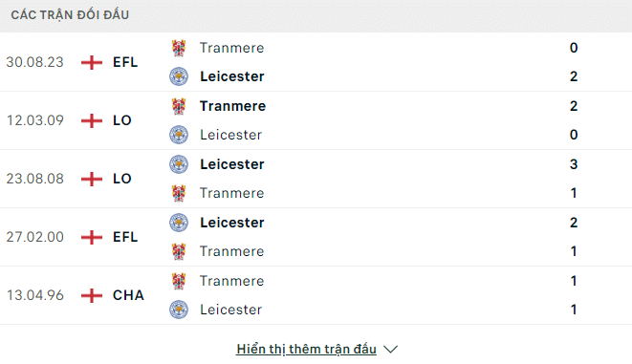Click Tranmere crest in 27.02.00 match
Viewport: 632px width, 364px height.
[x=179, y=251]
